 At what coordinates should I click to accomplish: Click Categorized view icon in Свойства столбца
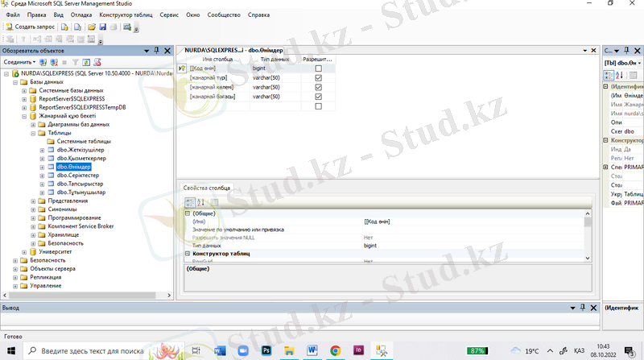(x=190, y=202)
